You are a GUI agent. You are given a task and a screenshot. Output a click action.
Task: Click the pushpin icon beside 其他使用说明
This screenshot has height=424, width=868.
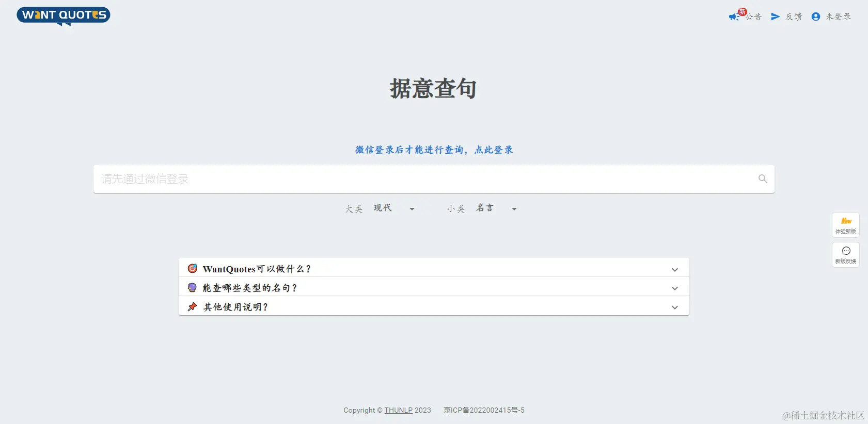coord(192,307)
